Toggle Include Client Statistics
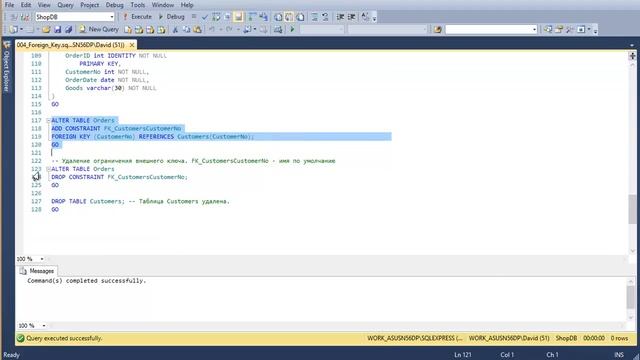This screenshot has height=360, width=640. tap(264, 17)
